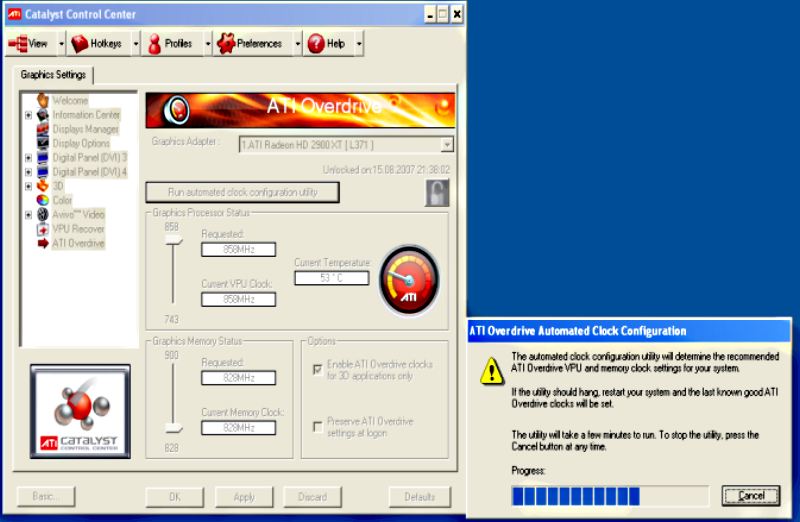This screenshot has width=800, height=522.
Task: Click the Defaults button
Action: click(x=419, y=496)
